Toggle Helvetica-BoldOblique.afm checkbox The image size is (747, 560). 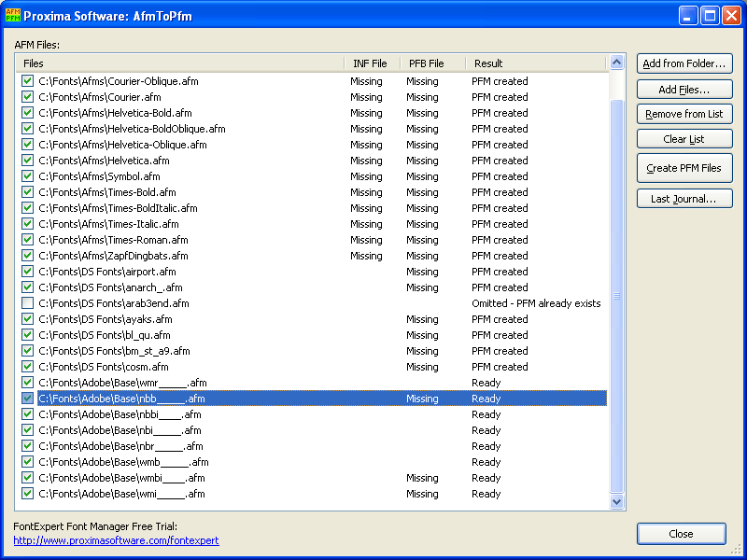(x=28, y=129)
